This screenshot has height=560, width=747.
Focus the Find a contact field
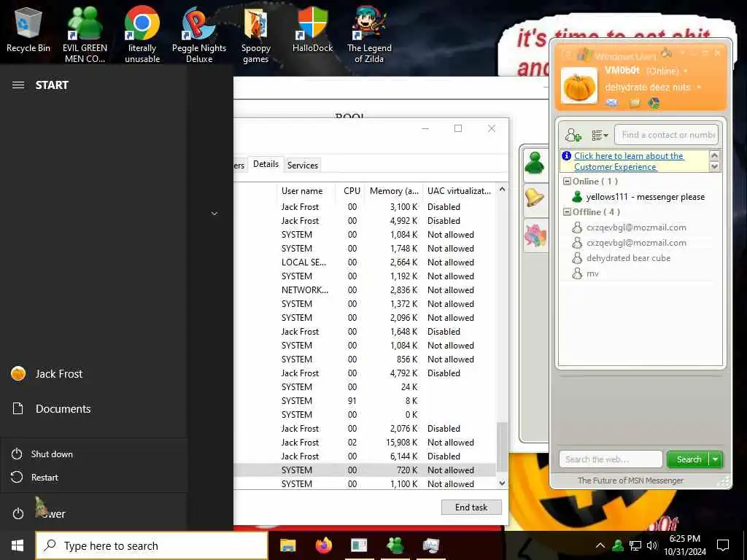[x=666, y=135]
